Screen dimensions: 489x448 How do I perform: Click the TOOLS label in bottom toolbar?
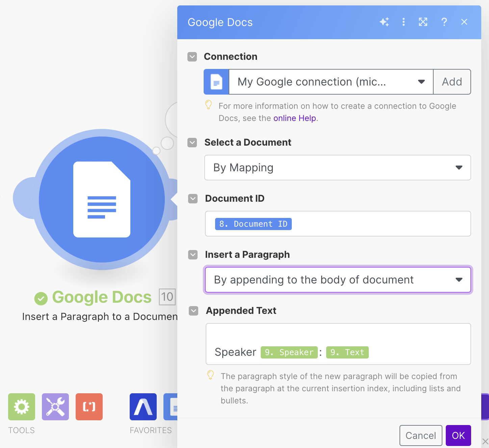coord(21,430)
